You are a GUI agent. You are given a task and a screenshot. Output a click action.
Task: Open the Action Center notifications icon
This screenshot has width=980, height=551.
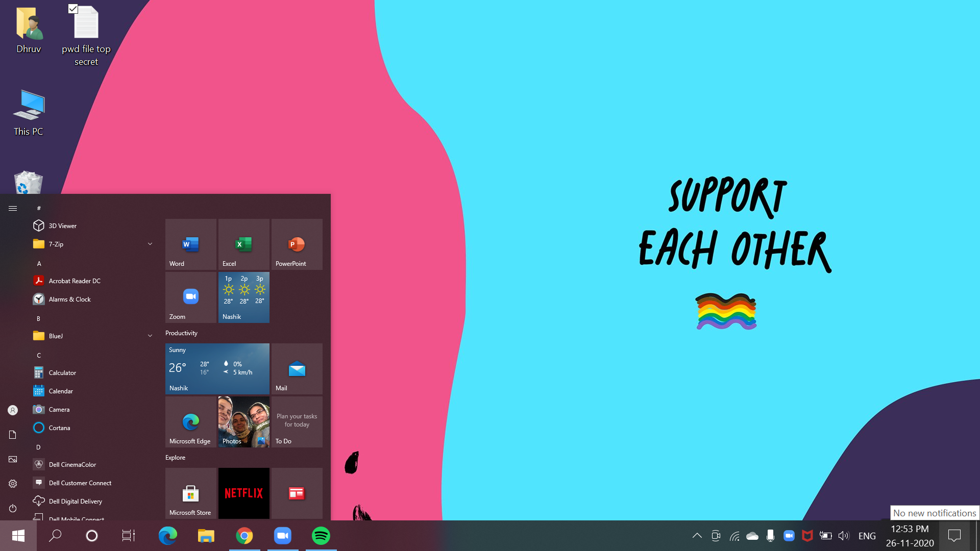click(x=954, y=536)
